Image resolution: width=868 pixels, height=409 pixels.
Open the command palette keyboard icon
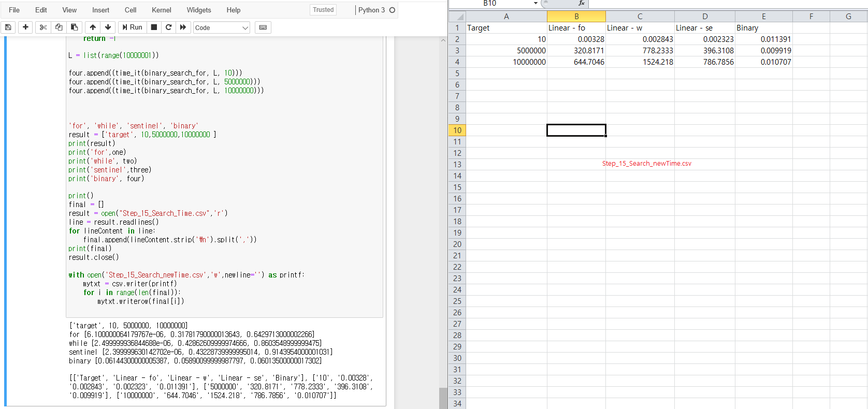pos(263,27)
